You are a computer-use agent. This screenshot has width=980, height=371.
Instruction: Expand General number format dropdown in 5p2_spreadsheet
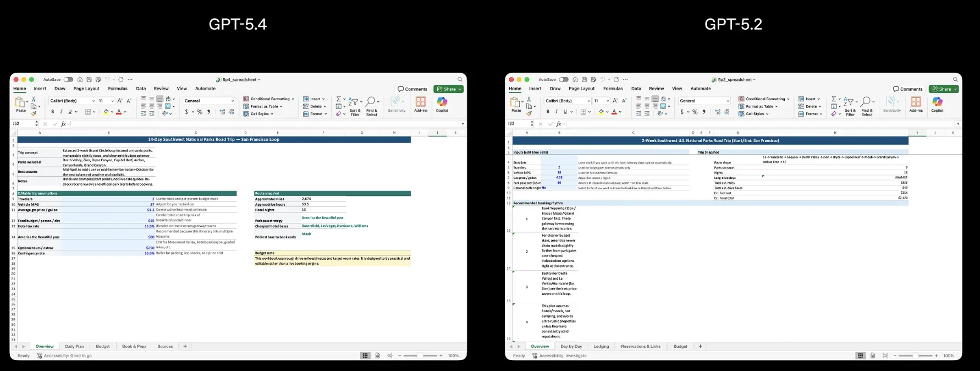click(x=728, y=101)
